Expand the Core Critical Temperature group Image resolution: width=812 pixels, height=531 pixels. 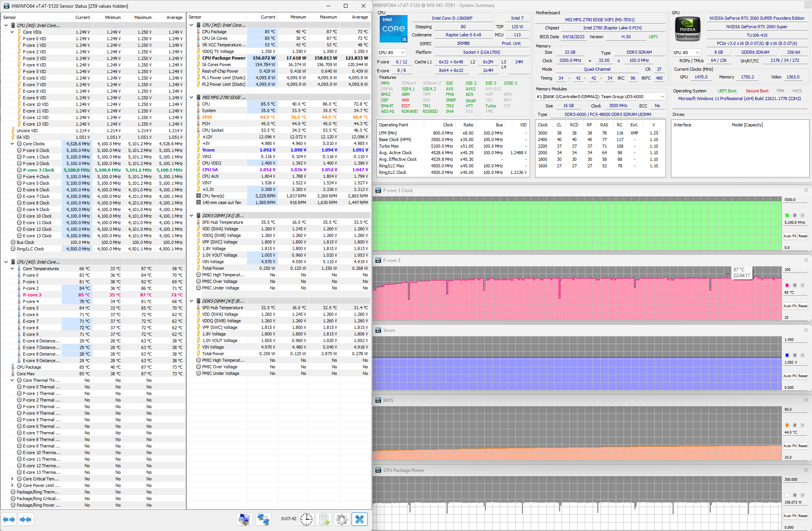tap(12, 479)
